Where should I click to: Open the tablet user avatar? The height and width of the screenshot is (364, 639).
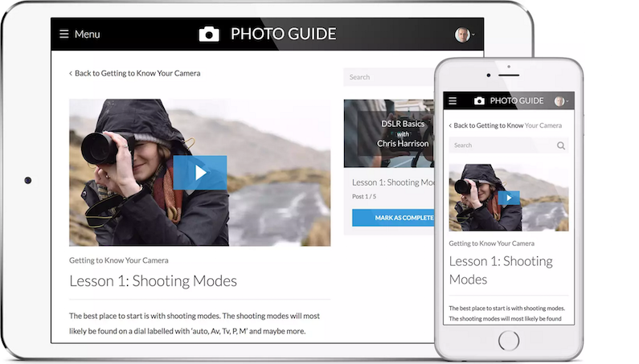[x=462, y=35]
